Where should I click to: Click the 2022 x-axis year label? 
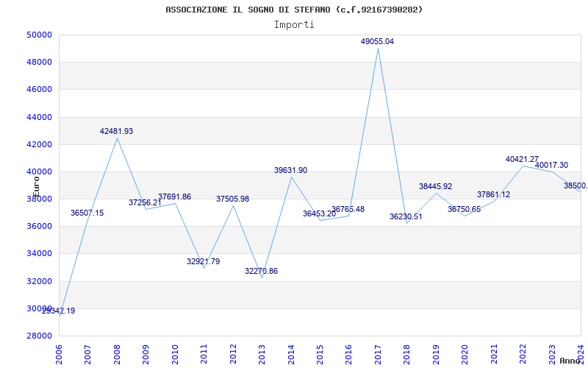point(523,355)
